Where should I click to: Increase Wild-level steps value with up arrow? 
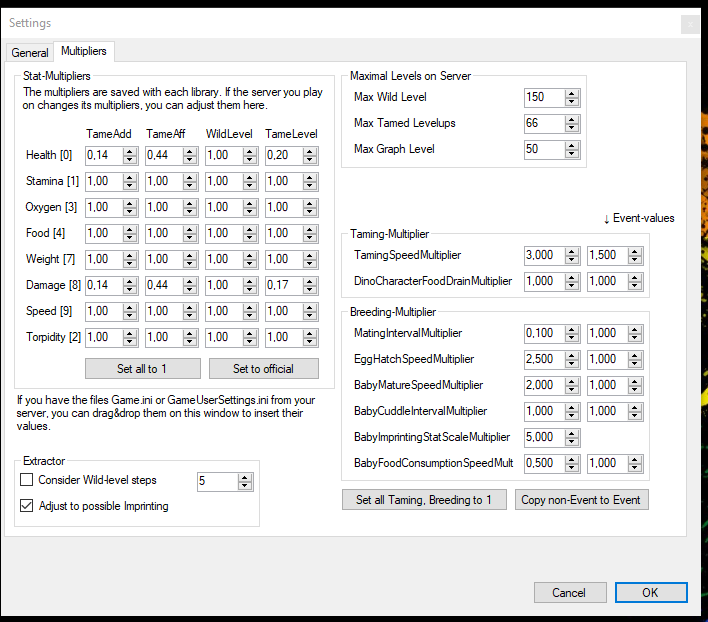(245, 478)
